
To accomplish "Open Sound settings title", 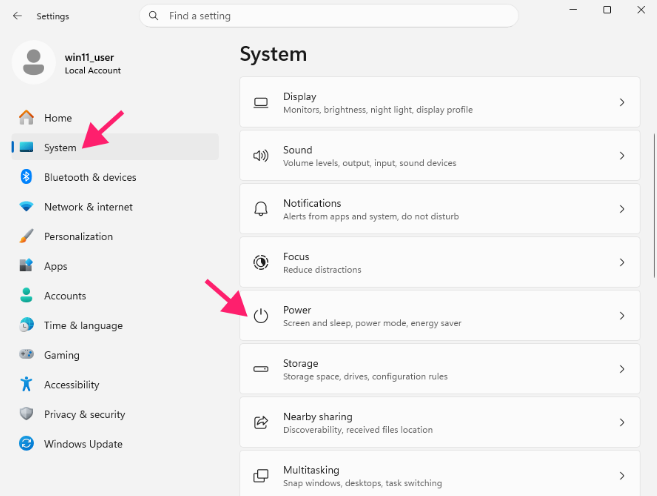I will click(297, 150).
